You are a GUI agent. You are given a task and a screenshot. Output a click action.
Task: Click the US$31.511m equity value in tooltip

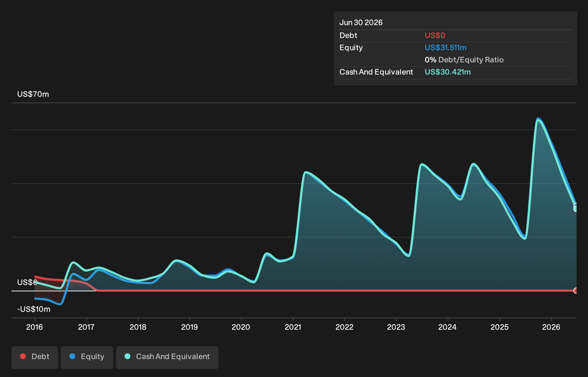pos(445,48)
